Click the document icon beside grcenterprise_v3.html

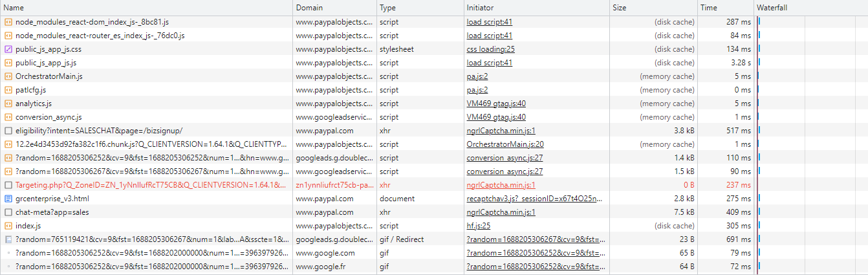[x=8, y=199]
